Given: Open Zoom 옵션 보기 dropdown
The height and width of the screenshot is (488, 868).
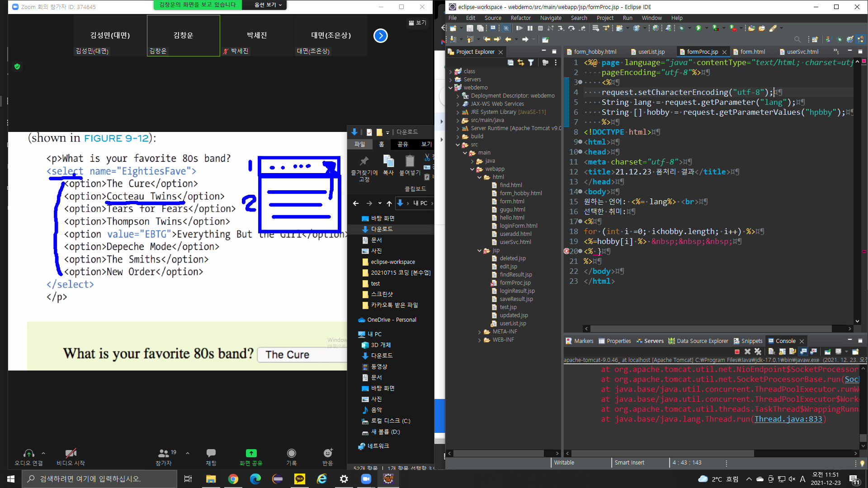Looking at the screenshot, I should 268,5.
